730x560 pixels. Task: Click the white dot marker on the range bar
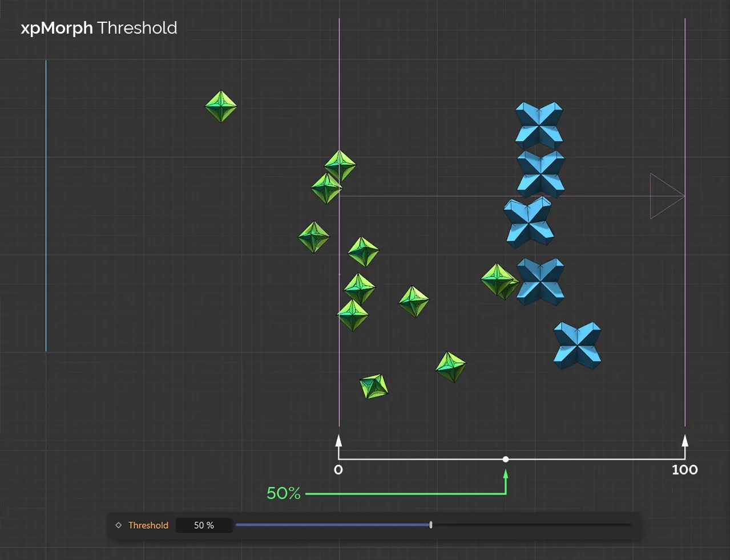coord(506,459)
